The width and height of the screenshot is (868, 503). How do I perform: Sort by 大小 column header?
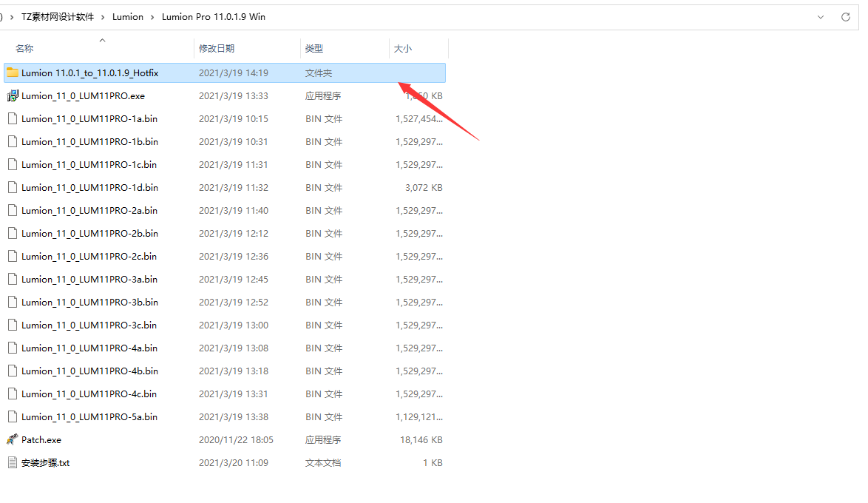click(x=402, y=49)
